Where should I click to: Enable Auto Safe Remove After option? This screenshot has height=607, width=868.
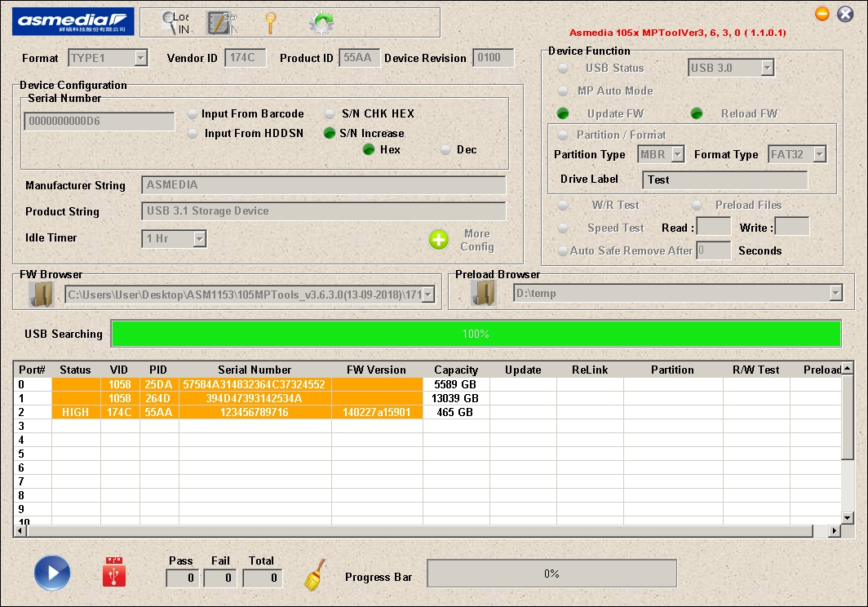[562, 251]
